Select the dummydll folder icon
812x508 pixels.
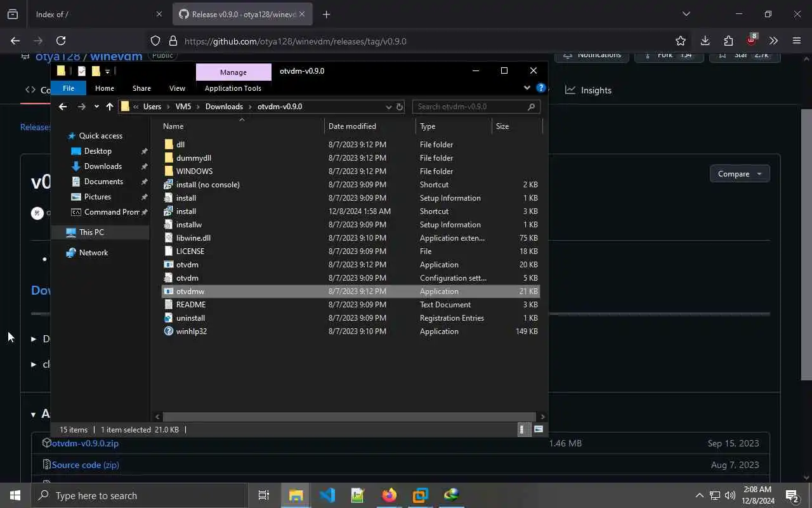[168, 158]
